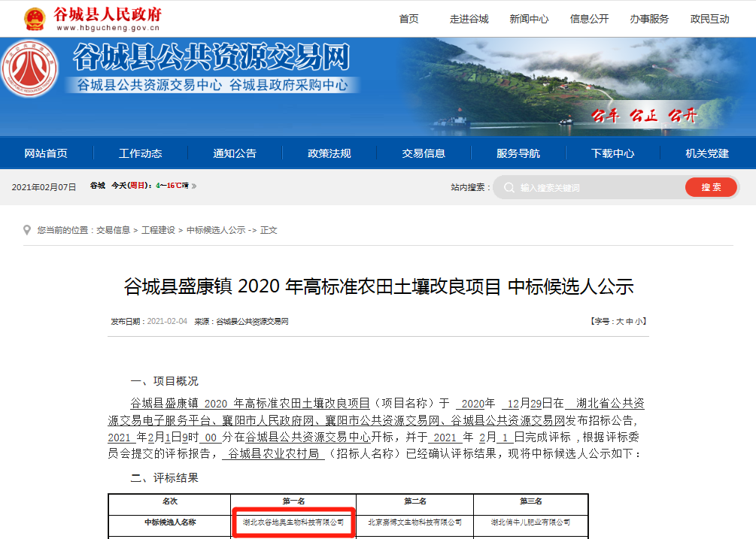Viewport: 756px width, 539px height.
Task: Set font size to 大
Action: tap(620, 321)
